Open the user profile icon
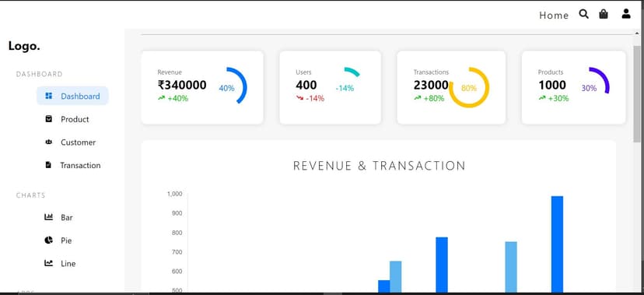644x295 pixels. pos(626,13)
